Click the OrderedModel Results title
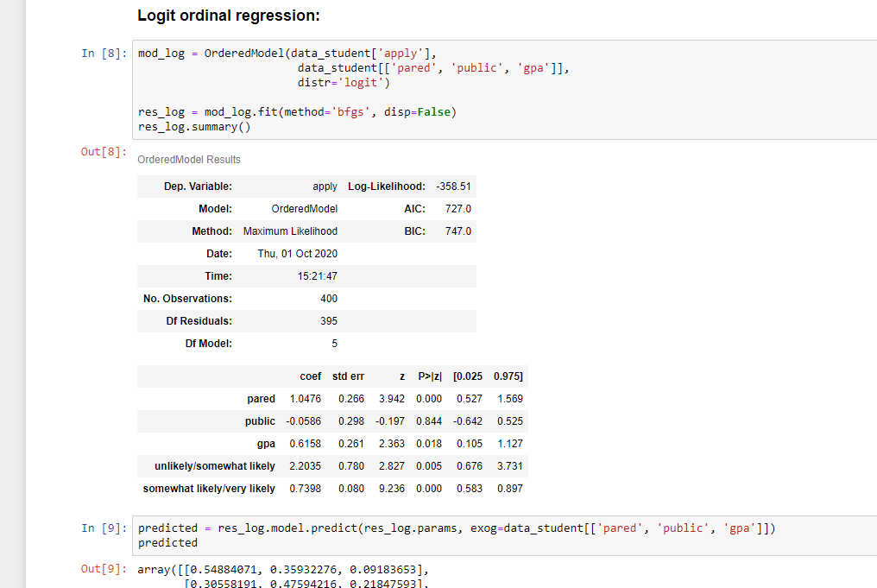 pyautogui.click(x=189, y=159)
